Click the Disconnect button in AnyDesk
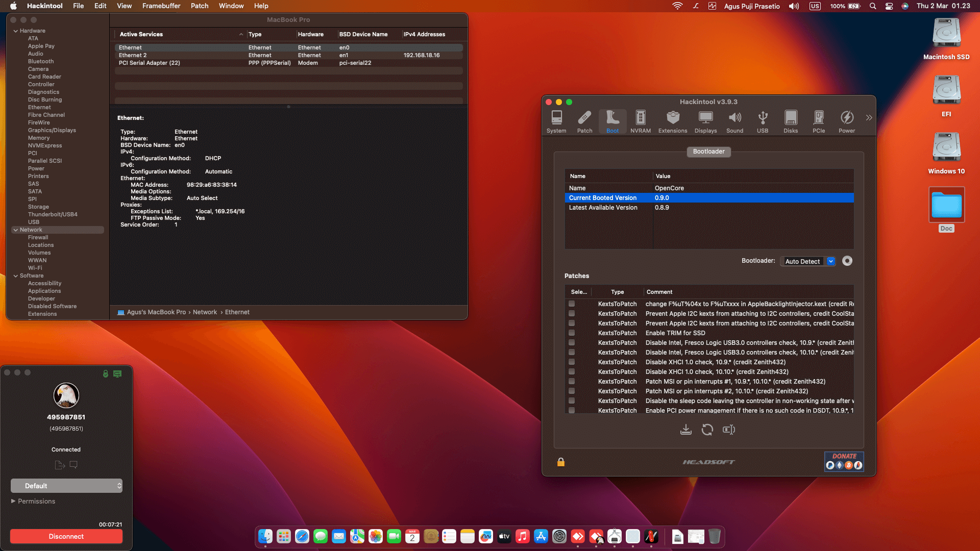 click(x=66, y=536)
